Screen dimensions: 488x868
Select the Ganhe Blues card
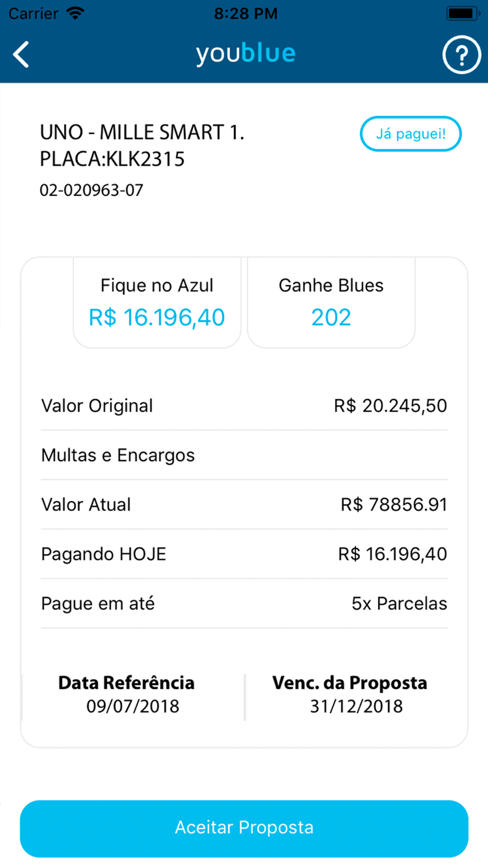331,303
